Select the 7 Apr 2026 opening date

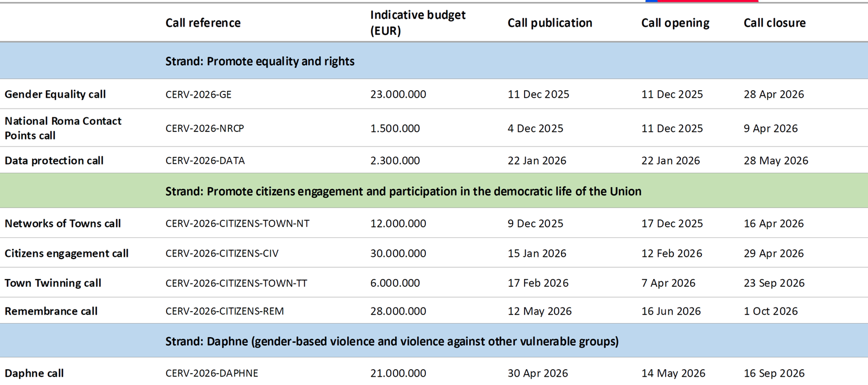(668, 283)
